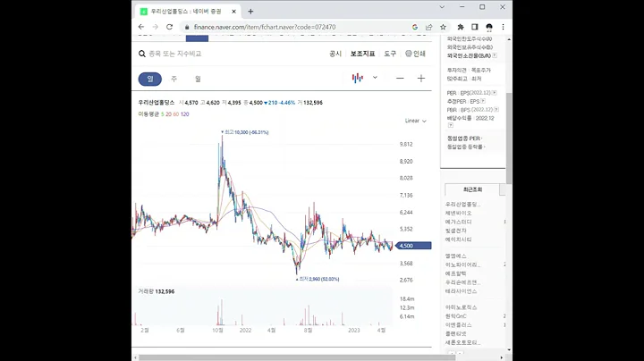Open the Chrome three-dot menu
The height and width of the screenshot is (361, 644).
point(503,27)
